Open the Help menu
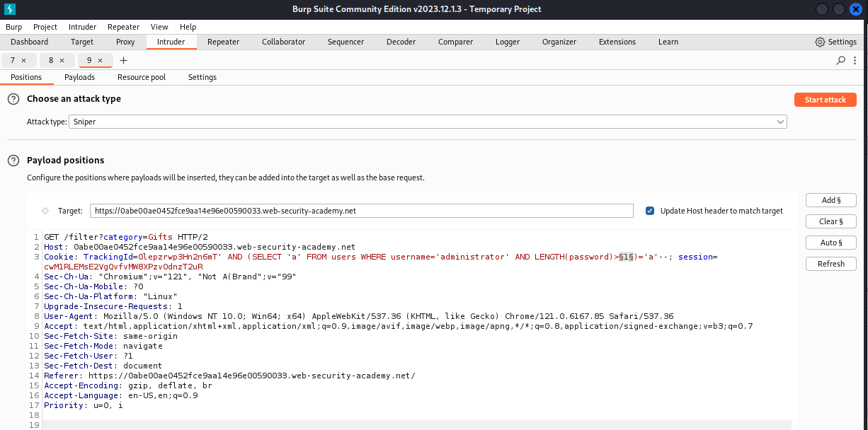868x430 pixels. point(188,27)
